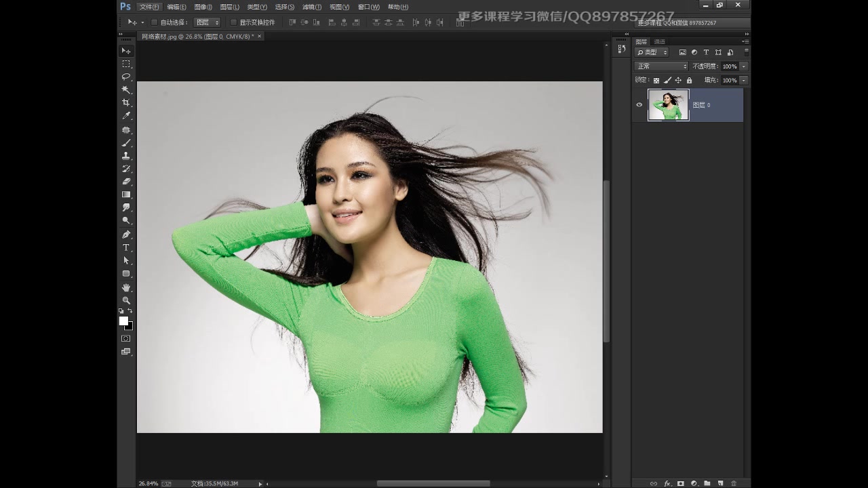Select the Move tool in the toolbox
Image resolution: width=868 pixels, height=488 pixels.
[126, 51]
